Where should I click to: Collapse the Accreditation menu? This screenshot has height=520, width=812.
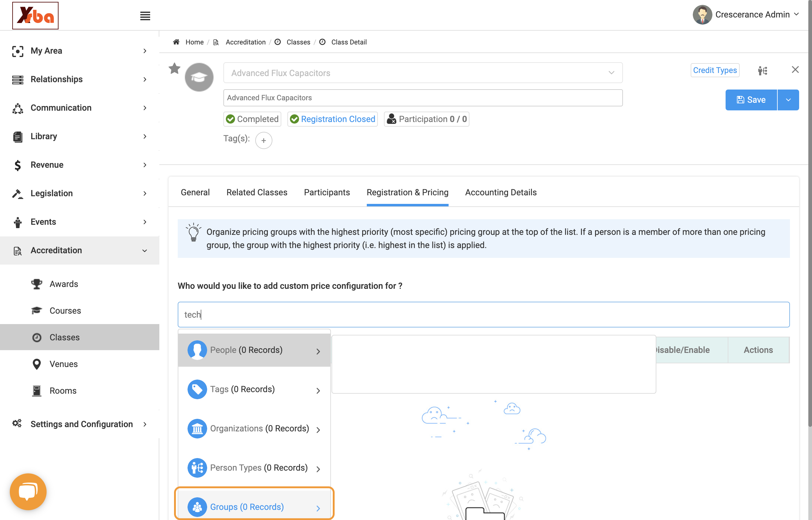point(80,250)
